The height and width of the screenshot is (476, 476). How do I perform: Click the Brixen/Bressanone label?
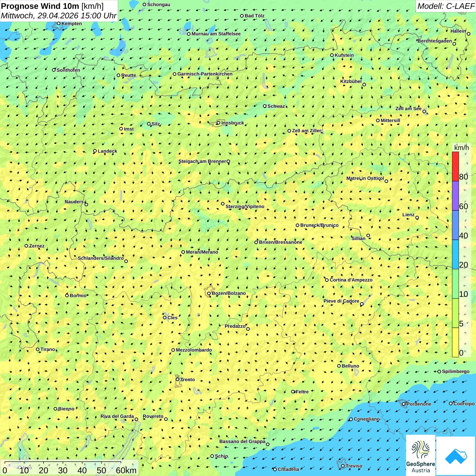point(280,242)
